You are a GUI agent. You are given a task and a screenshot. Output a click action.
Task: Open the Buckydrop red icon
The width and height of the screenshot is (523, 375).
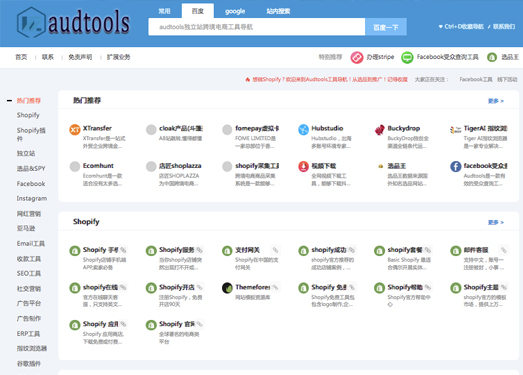[x=380, y=129]
